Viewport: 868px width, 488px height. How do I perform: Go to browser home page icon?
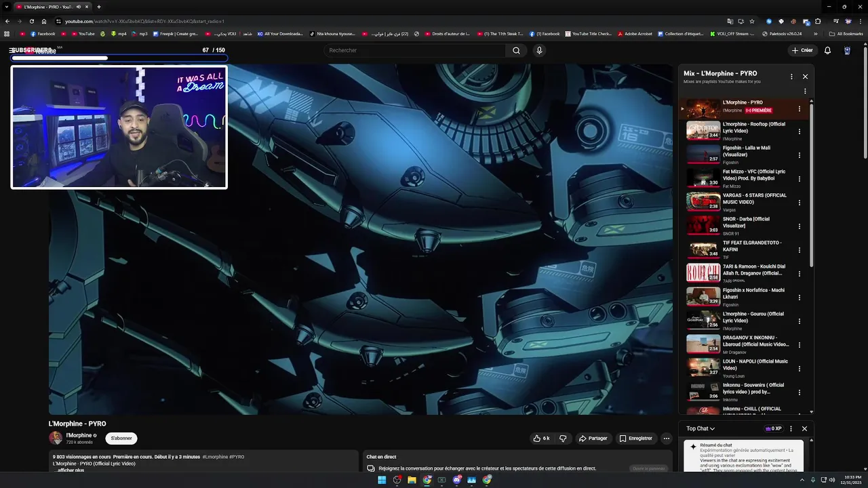[x=44, y=21]
